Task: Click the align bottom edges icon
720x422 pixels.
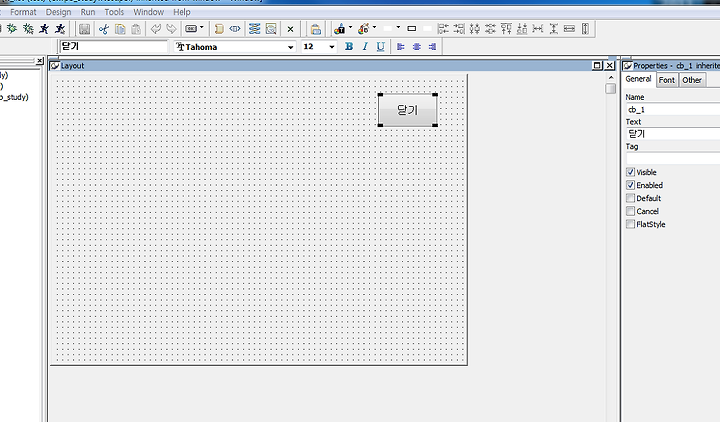Action: 522,29
